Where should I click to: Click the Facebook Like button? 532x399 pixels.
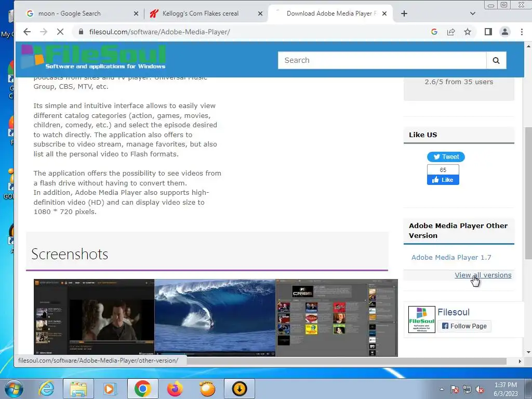click(x=443, y=180)
